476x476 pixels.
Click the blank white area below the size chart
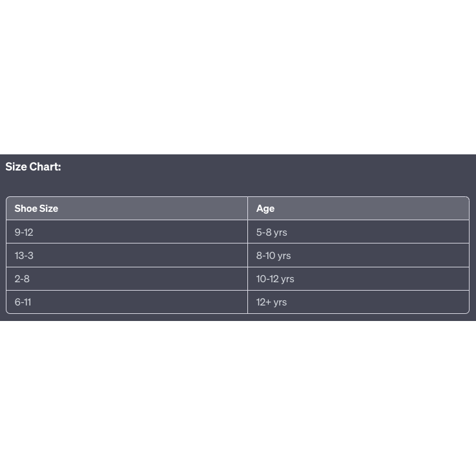point(238,397)
